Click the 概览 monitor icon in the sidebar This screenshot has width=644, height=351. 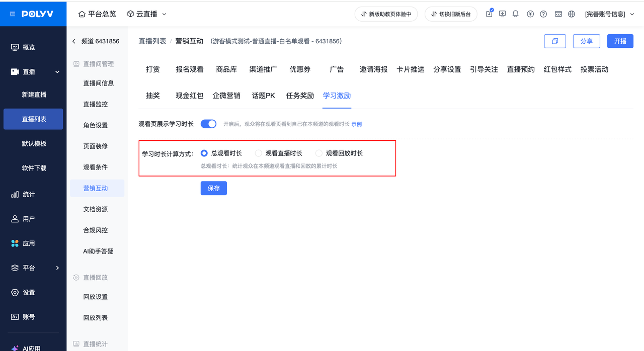(x=15, y=47)
